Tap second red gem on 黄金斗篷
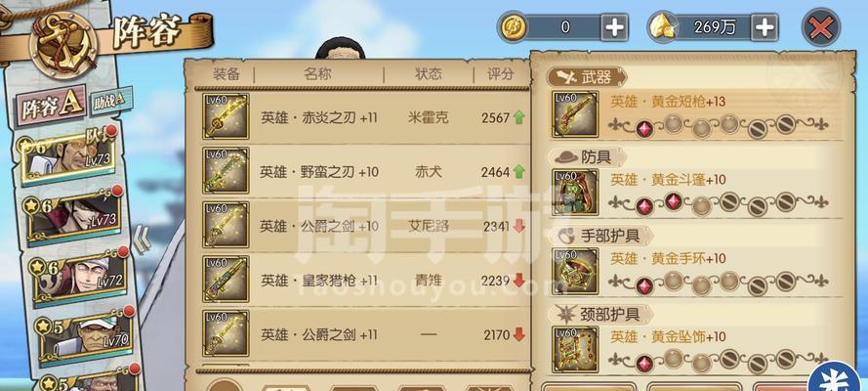This screenshot has width=868, height=391. point(673,201)
